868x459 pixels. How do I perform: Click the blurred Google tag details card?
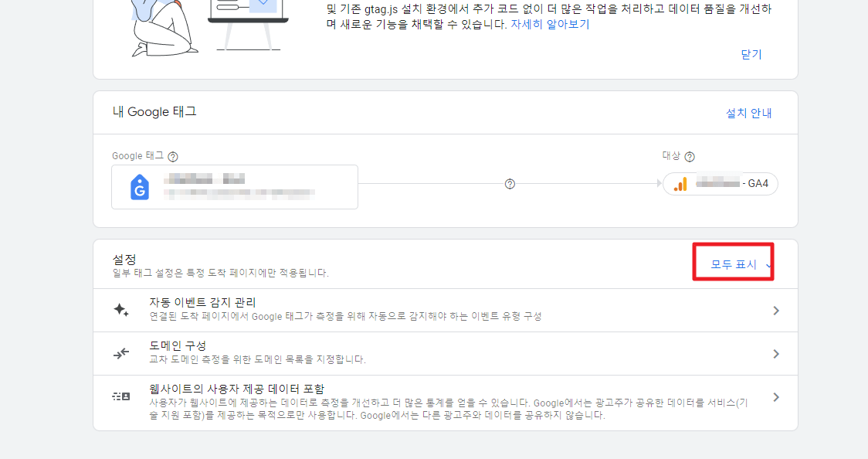coord(234,186)
